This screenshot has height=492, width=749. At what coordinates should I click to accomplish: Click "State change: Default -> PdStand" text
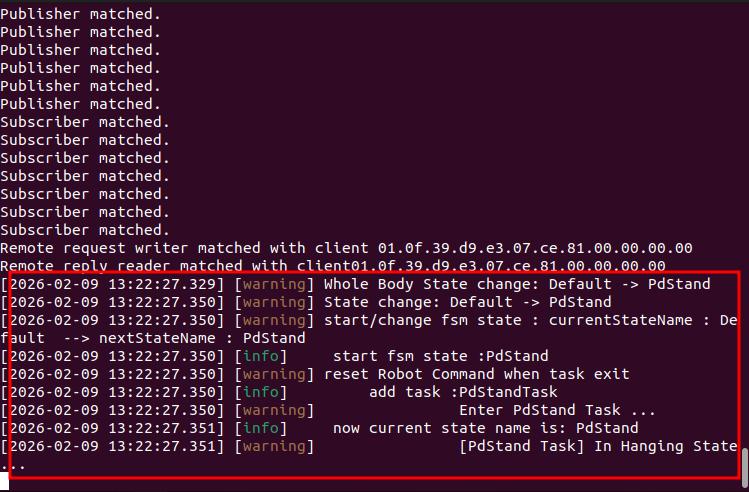(x=468, y=302)
